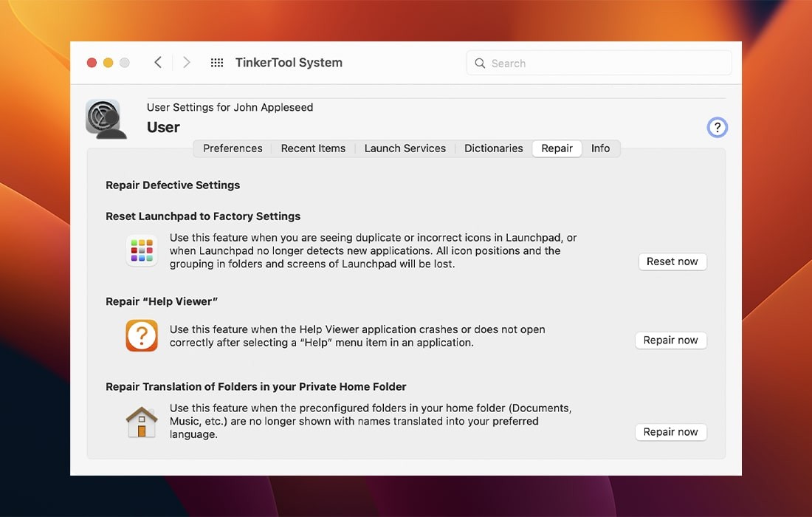This screenshot has width=812, height=517.
Task: Open the Launch Services tab
Action: (405, 148)
